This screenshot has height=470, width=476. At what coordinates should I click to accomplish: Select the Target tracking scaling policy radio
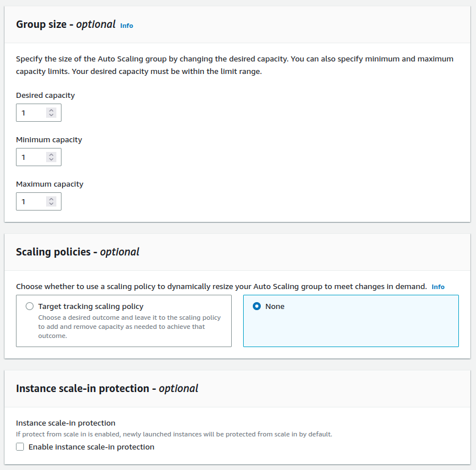pyautogui.click(x=30, y=306)
